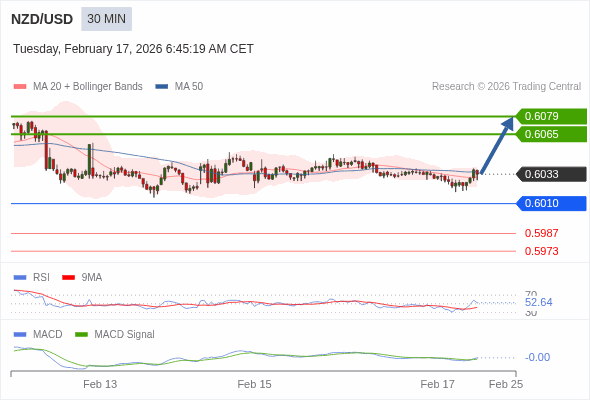This screenshot has width=590, height=400.
Task: Select the date and time text line
Action: [x=133, y=49]
